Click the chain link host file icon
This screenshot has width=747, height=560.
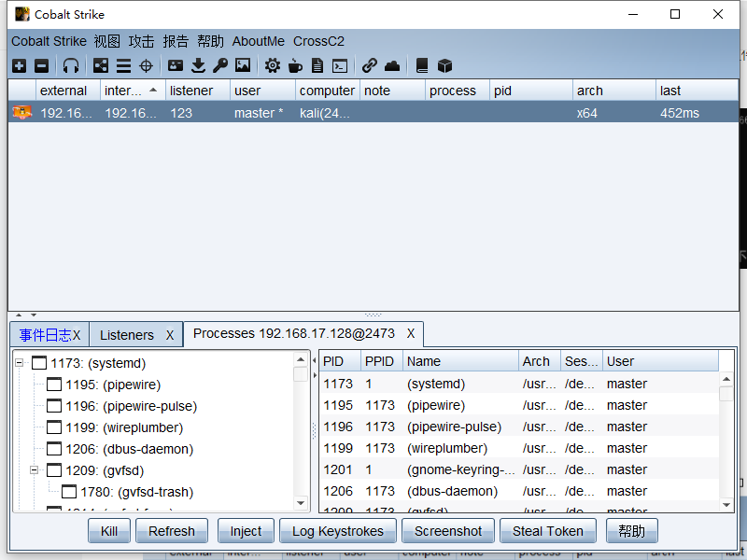369,65
